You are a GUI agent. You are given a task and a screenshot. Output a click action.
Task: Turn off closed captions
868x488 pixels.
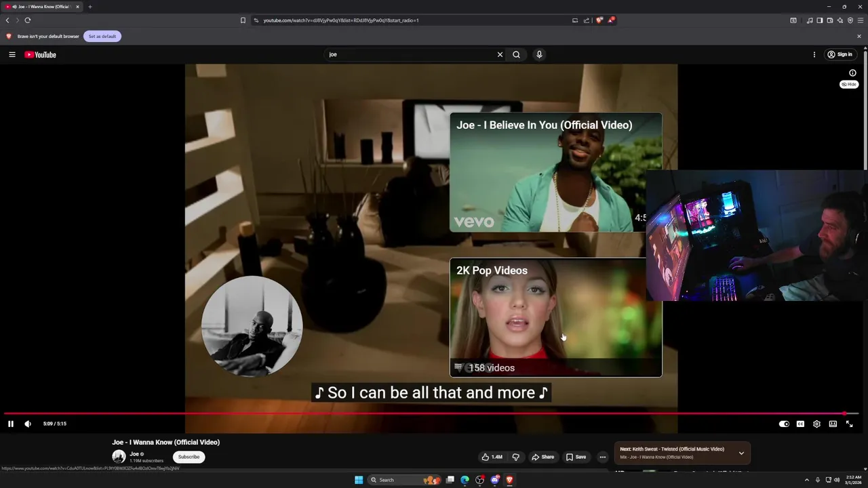coord(800,424)
